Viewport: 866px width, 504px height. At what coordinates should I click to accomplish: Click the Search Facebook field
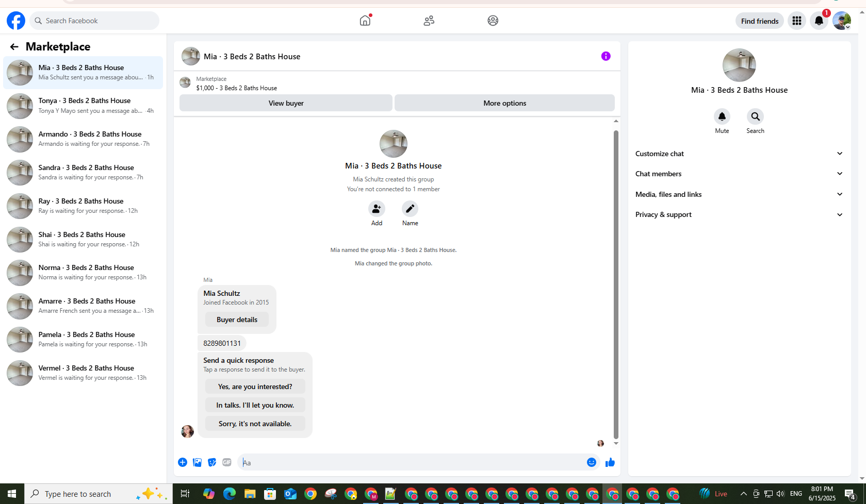tap(95, 21)
